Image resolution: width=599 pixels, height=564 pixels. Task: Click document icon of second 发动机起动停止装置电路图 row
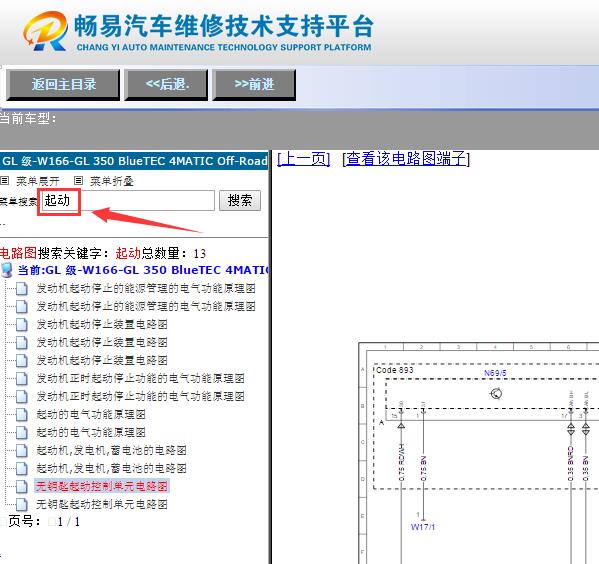(22, 342)
